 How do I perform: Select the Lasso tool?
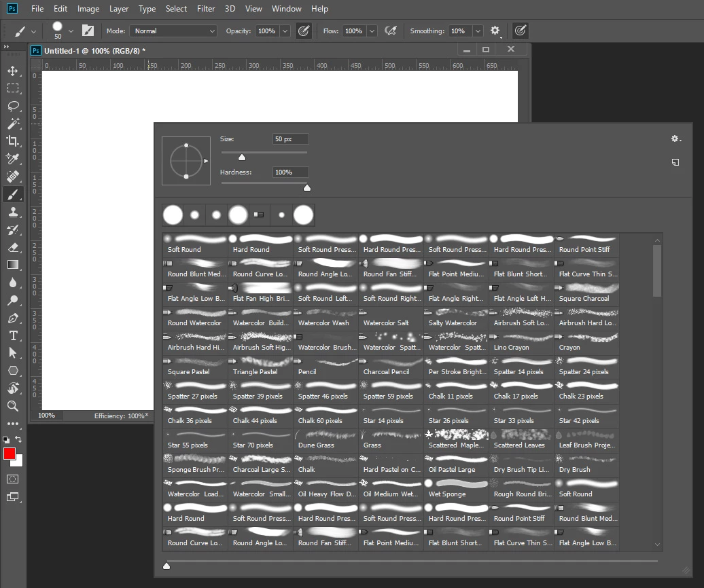[13, 106]
